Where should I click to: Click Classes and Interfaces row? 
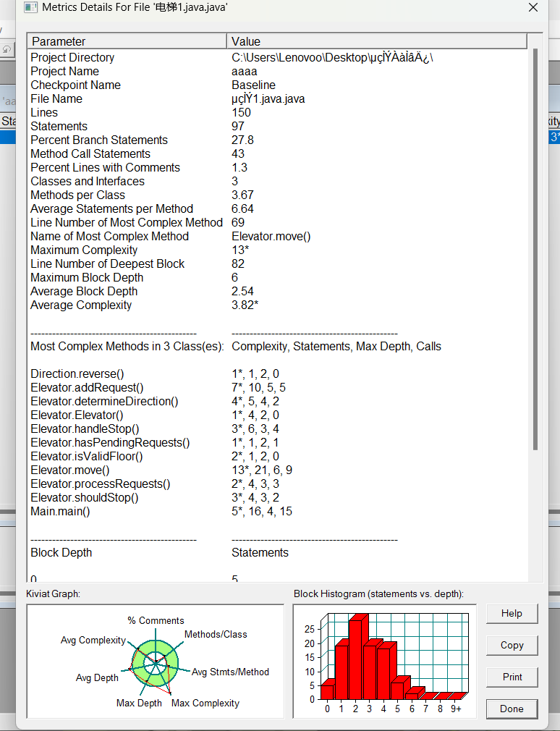(x=277, y=182)
